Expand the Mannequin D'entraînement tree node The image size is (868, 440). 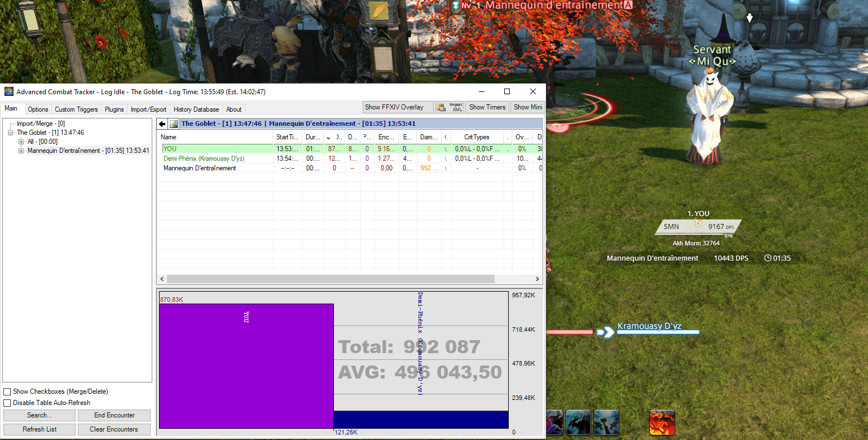[x=21, y=151]
